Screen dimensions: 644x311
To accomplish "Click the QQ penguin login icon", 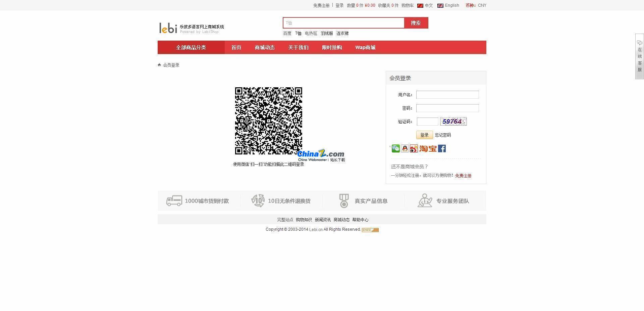I will coord(405,148).
